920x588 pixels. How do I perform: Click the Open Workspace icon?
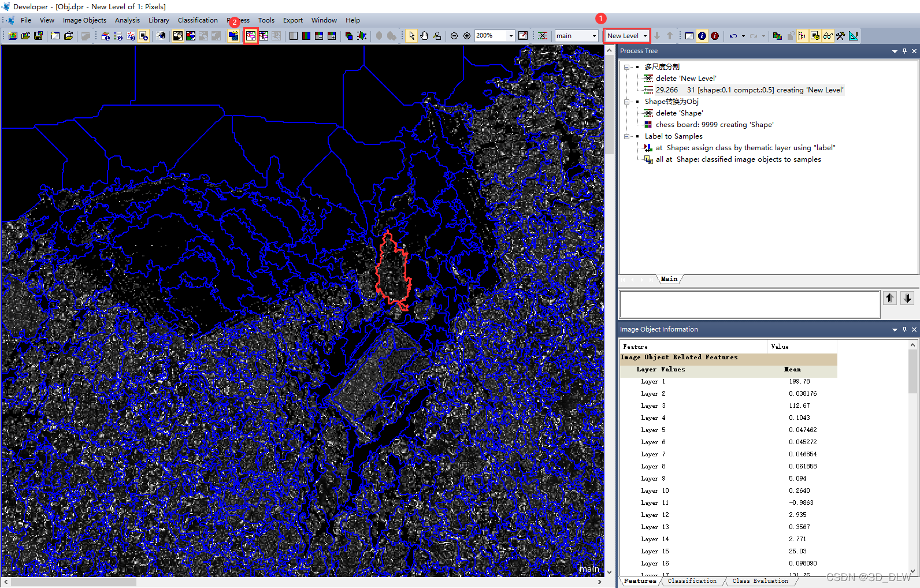tap(68, 36)
